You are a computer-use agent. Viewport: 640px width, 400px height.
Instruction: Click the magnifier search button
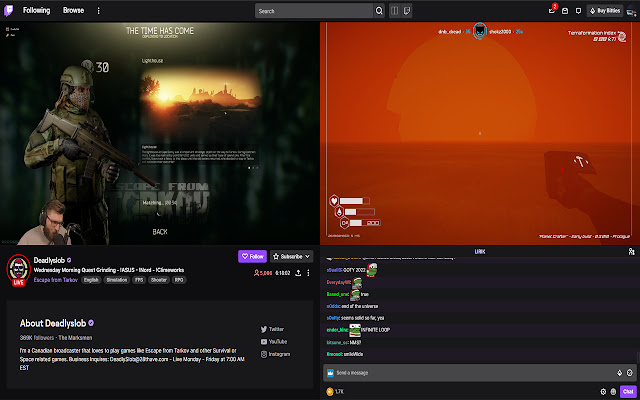(379, 11)
